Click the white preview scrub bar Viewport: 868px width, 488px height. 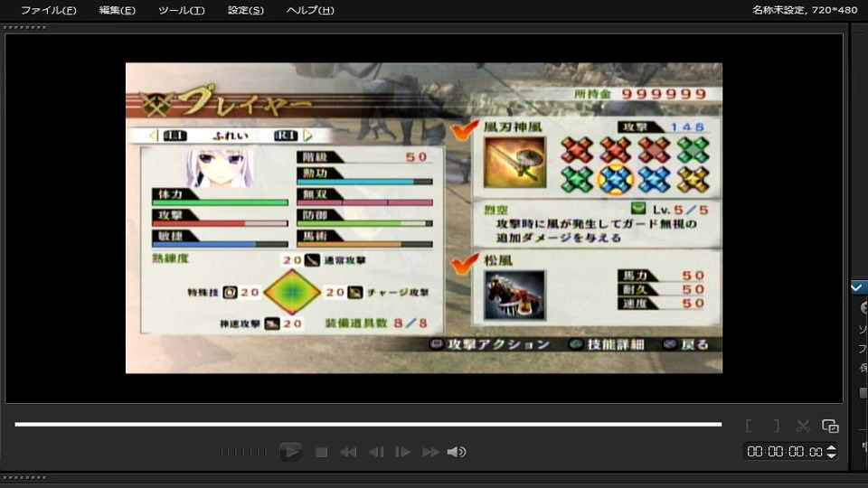(368, 425)
